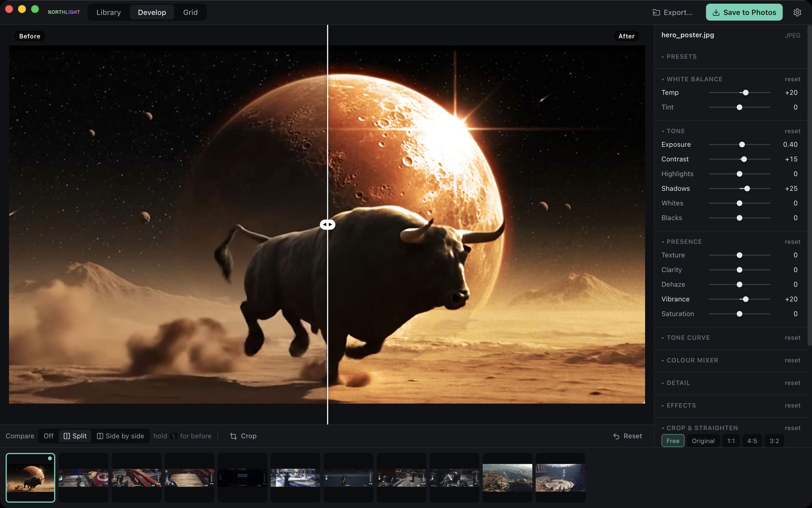This screenshot has width=812, height=508.
Task: Click the Crop tool icon
Action: [233, 436]
